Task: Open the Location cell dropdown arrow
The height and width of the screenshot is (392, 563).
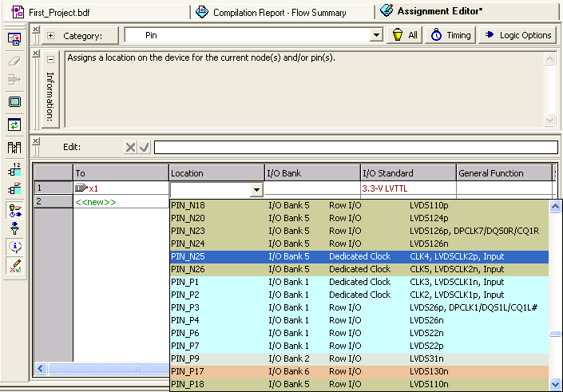Action: coord(256,190)
